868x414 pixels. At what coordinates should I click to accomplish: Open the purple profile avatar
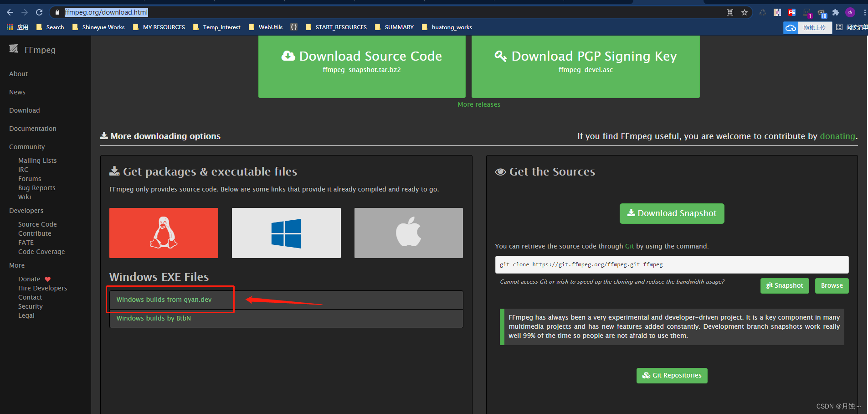(x=850, y=12)
